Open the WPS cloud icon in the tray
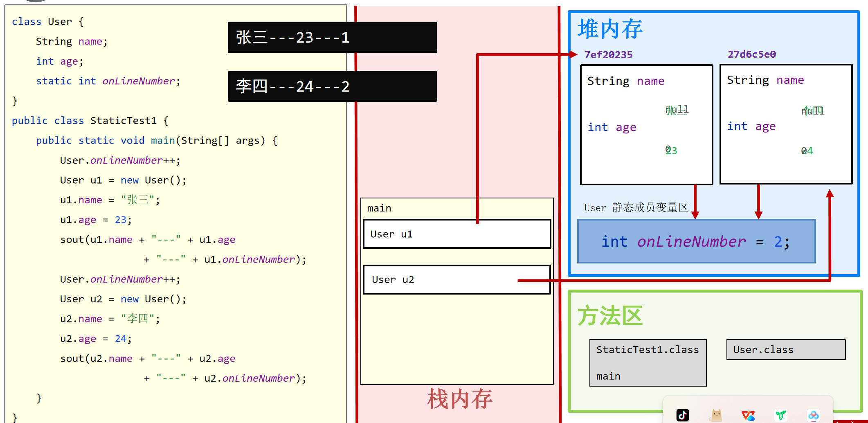Image resolution: width=868 pixels, height=423 pixels. [748, 416]
